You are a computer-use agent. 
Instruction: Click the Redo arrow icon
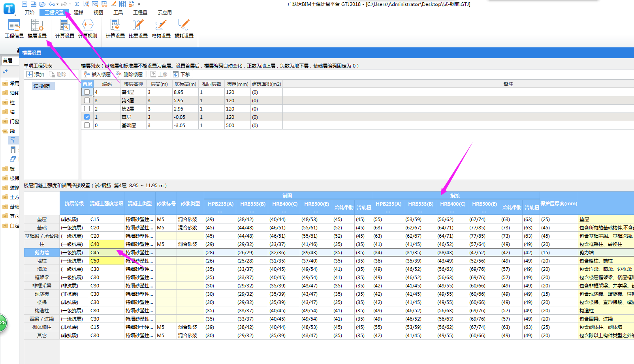point(64,4)
